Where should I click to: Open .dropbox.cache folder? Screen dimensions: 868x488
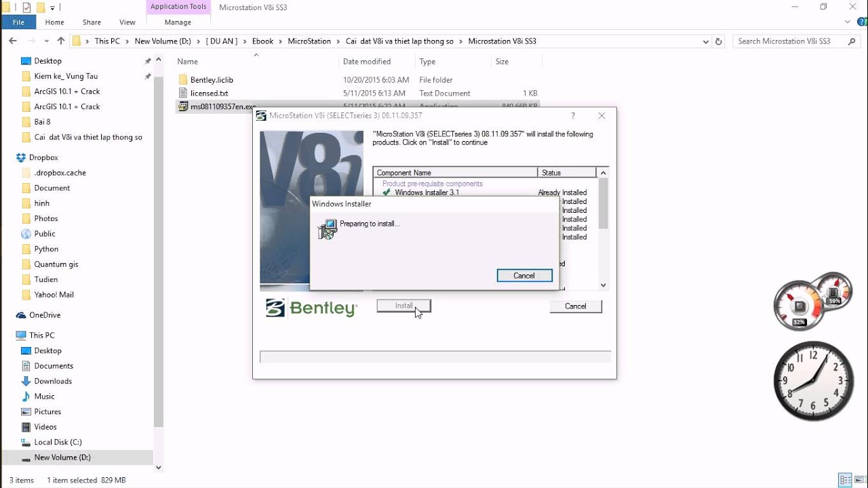pos(60,173)
